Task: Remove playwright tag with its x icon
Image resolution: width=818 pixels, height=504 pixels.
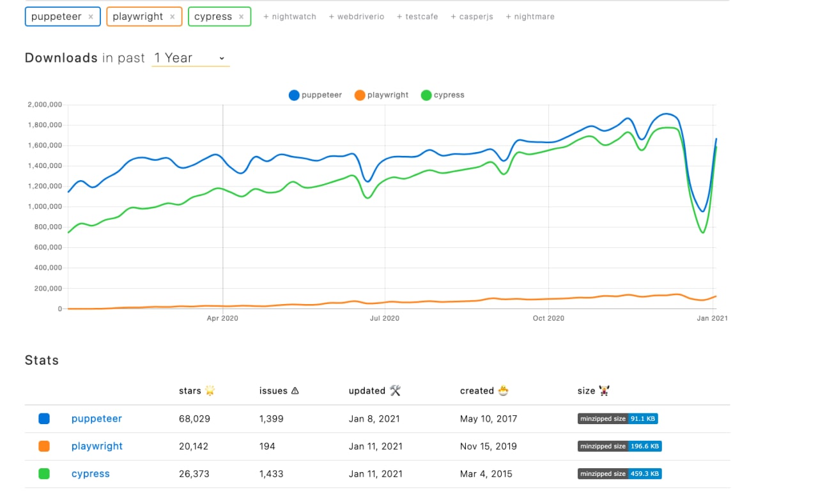Action: point(173,17)
